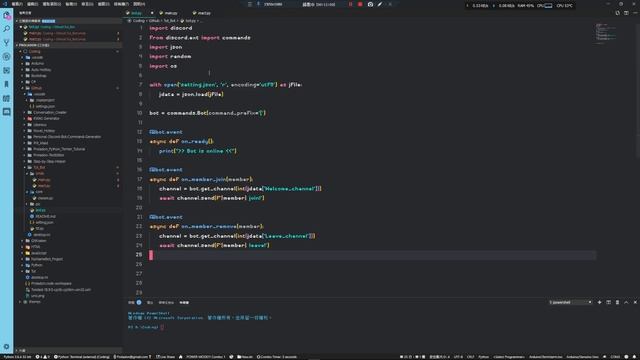This screenshot has height=360, width=640.
Task: Click Live Share in status bar
Action: 165,357
